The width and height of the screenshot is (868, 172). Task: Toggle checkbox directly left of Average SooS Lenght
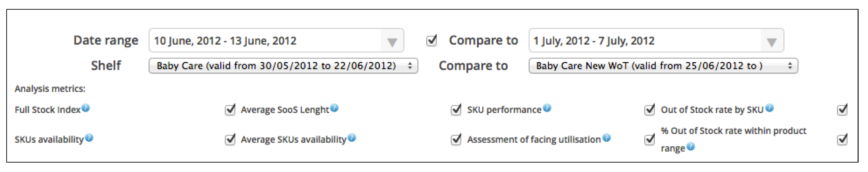(230, 110)
